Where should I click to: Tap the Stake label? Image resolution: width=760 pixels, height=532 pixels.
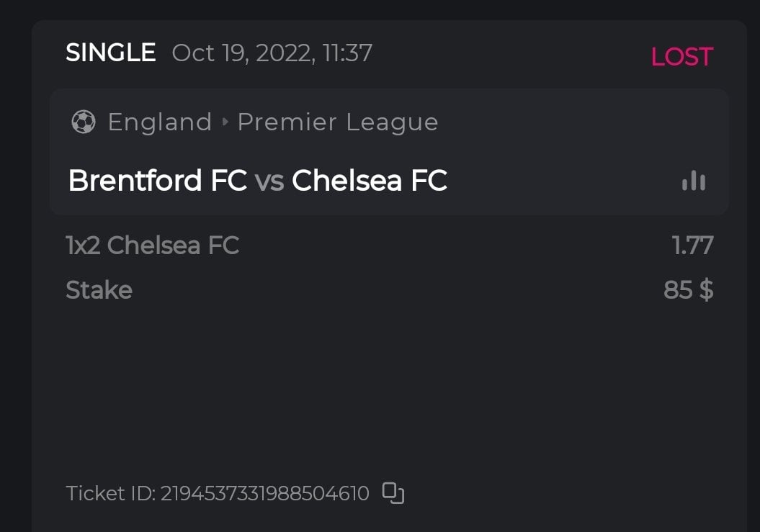click(x=99, y=290)
